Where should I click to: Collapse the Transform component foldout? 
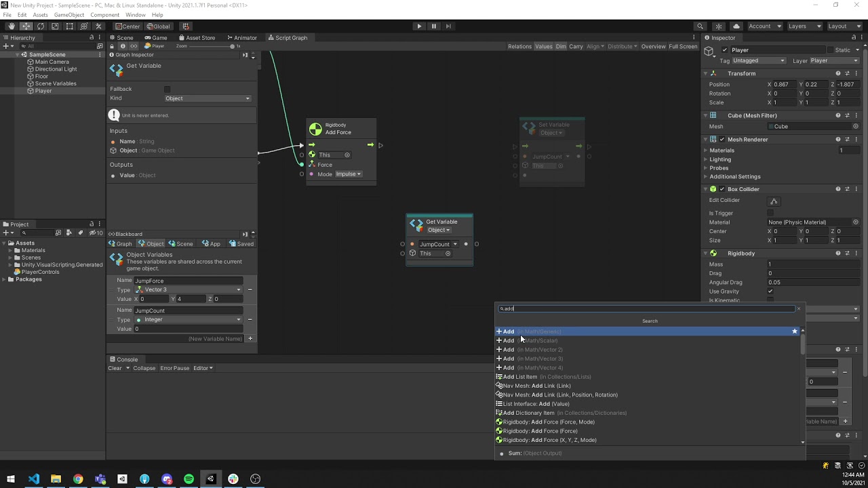pyautogui.click(x=705, y=73)
